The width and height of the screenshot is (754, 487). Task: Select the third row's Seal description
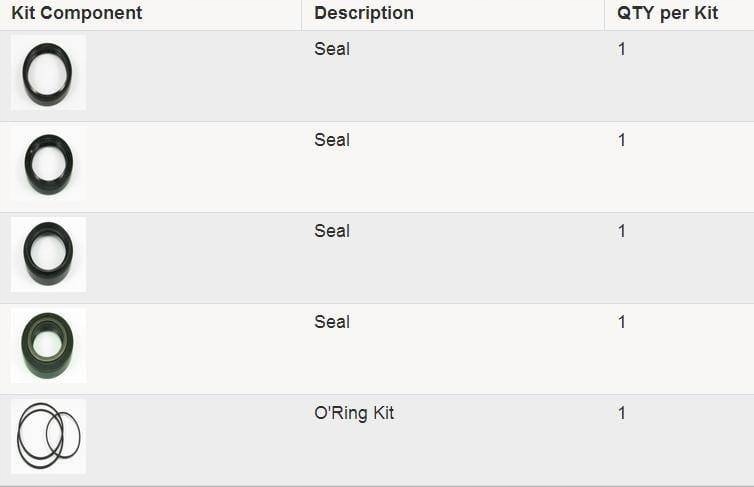click(332, 231)
